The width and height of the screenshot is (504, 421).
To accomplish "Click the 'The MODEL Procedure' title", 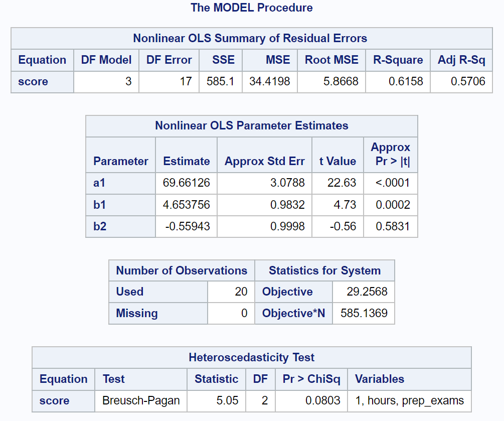I will [x=251, y=8].
